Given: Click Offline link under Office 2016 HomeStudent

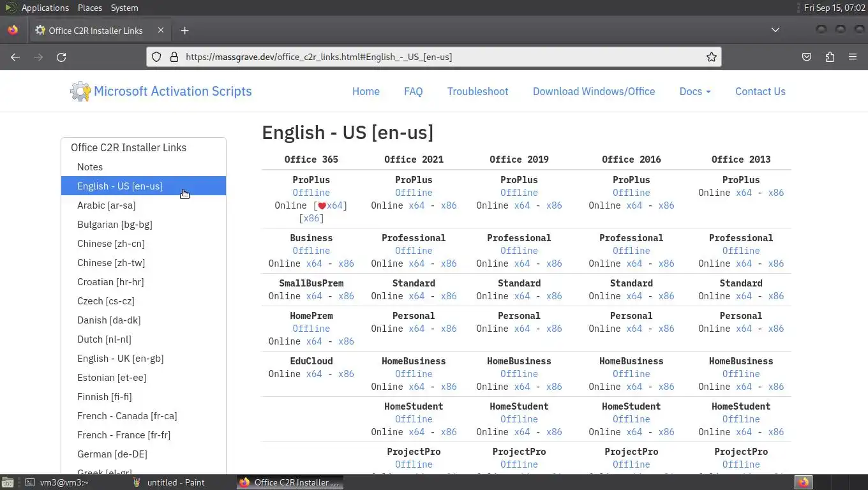Looking at the screenshot, I should point(631,419).
